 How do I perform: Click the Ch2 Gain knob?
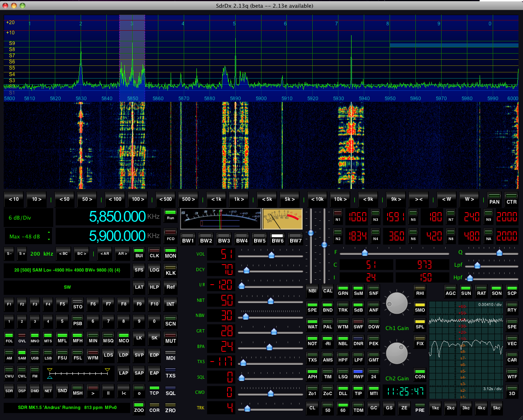(x=397, y=354)
